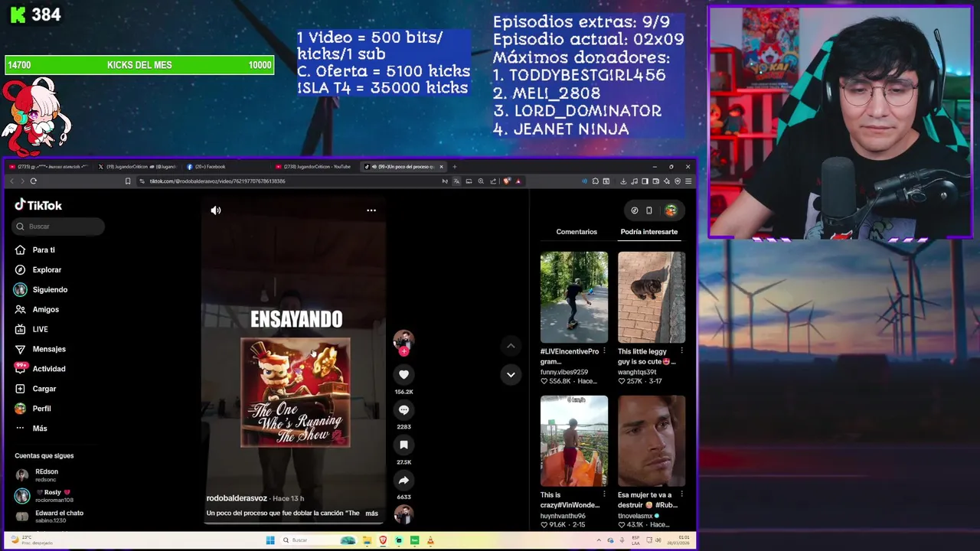Switch to the Comentarios tab
The image size is (980, 551).
(x=577, y=232)
